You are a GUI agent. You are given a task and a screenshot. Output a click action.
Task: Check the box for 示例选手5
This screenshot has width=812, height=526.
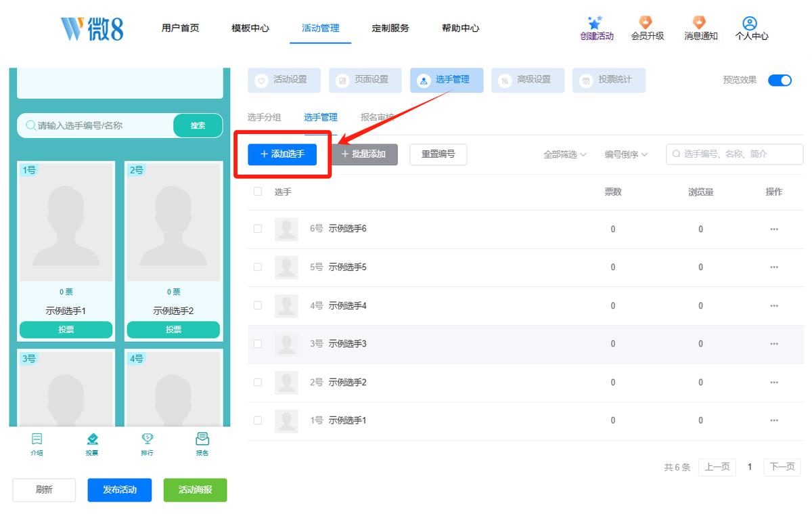point(258,267)
